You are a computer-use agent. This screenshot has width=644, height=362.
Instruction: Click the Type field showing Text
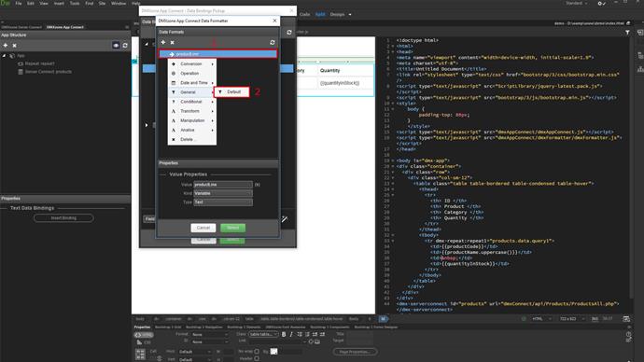223,202
